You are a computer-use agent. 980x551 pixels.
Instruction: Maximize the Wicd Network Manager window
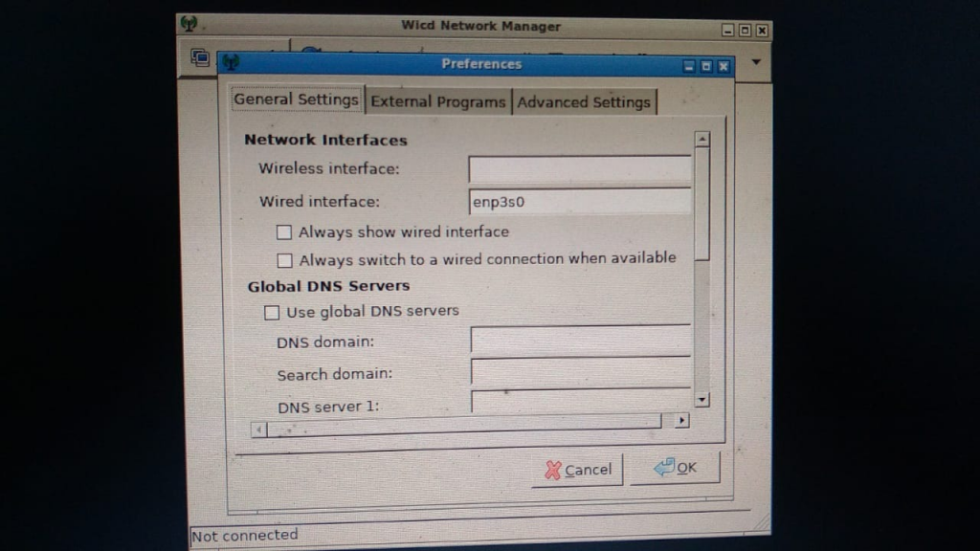click(745, 30)
